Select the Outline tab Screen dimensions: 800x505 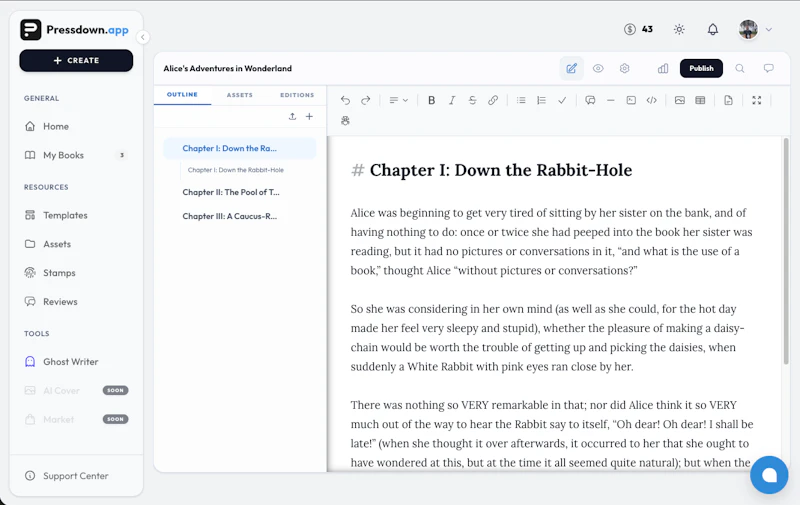click(182, 95)
